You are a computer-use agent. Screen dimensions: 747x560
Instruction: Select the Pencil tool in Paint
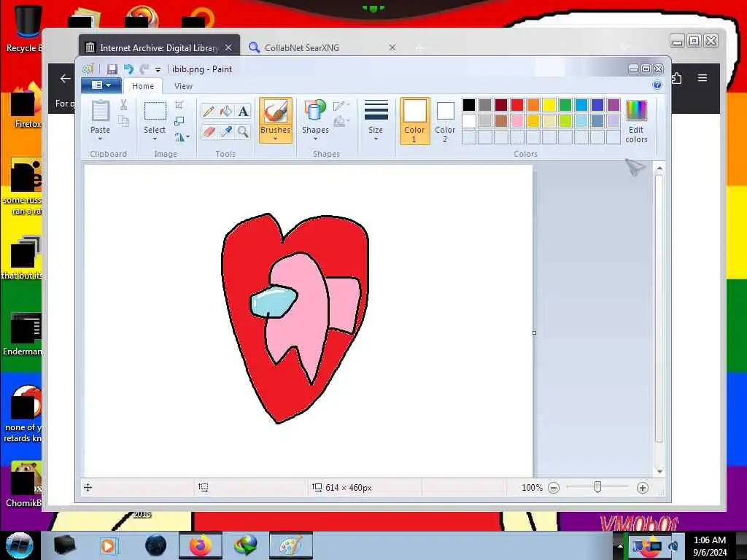208,112
